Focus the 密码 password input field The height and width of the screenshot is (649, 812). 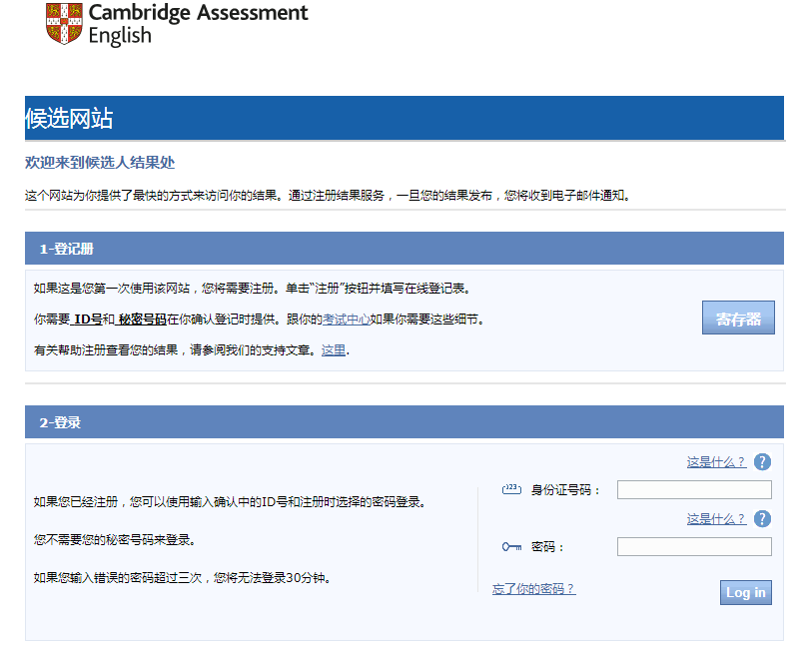pos(694,546)
